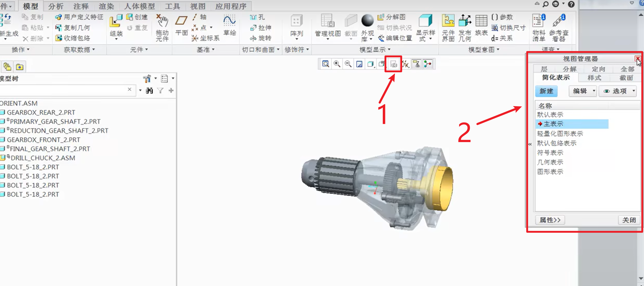Toggle the spin center display icon
This screenshot has height=286, width=644.
coord(428,64)
